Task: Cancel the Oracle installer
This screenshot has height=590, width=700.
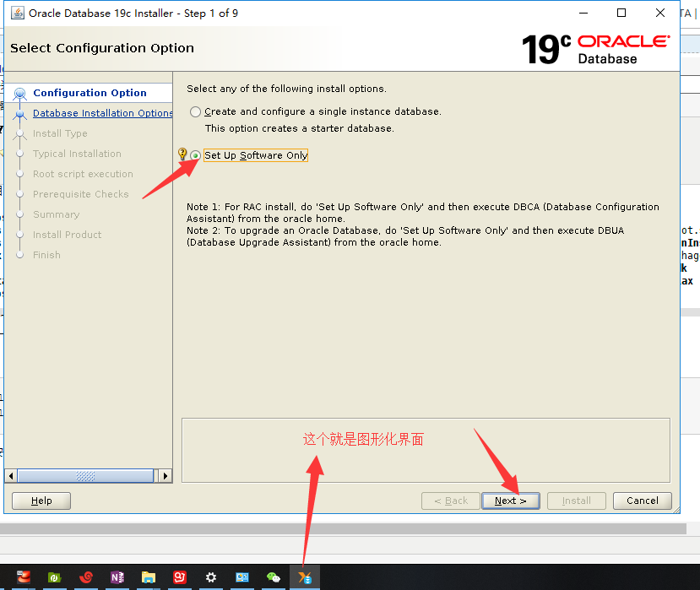Action: point(642,501)
